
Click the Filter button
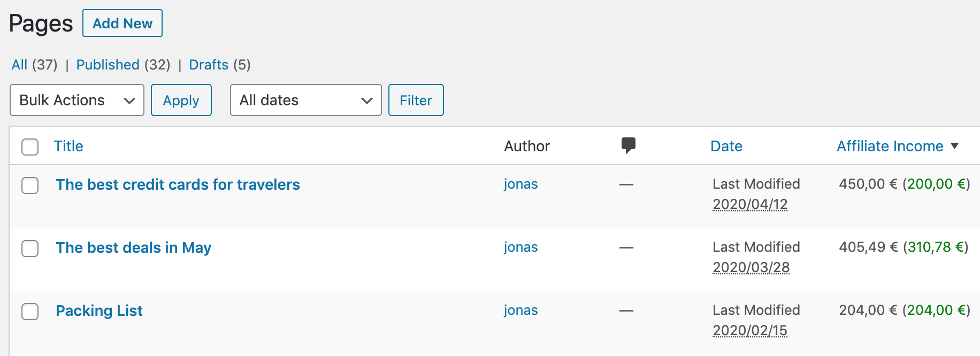coord(416,100)
